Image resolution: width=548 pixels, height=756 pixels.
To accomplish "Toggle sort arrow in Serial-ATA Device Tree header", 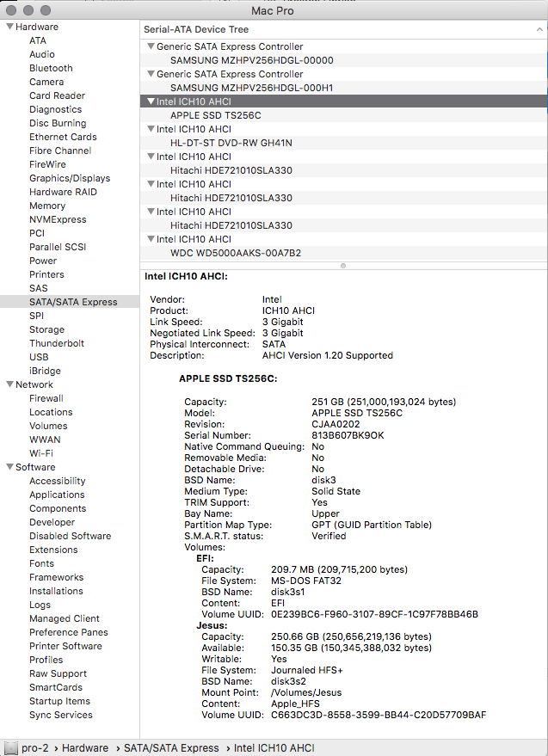I will tap(539, 29).
